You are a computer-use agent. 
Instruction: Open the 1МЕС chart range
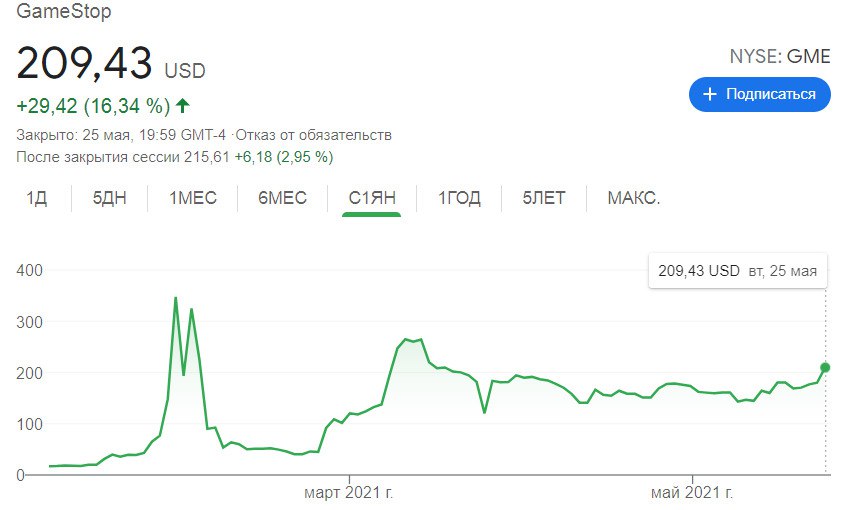[x=193, y=198]
